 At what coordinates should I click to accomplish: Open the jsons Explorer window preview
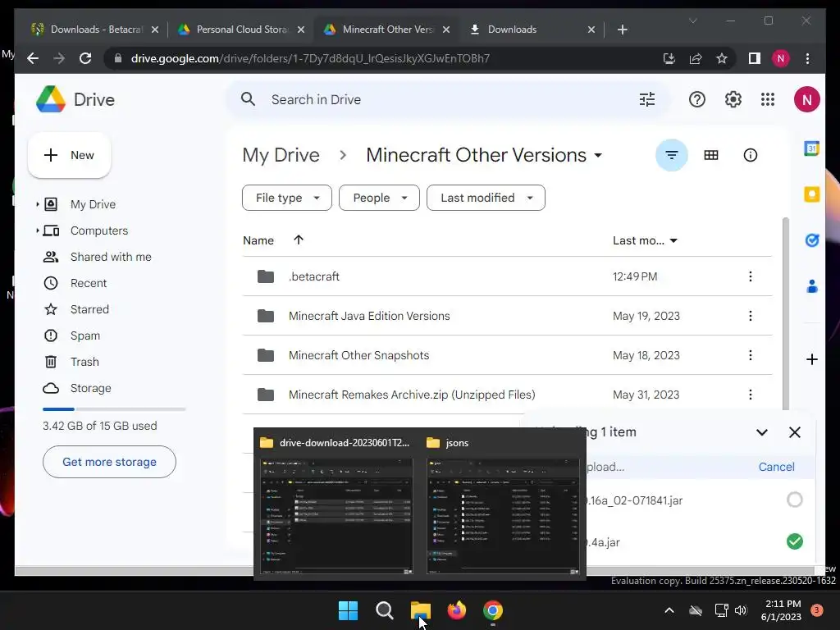coord(503,506)
